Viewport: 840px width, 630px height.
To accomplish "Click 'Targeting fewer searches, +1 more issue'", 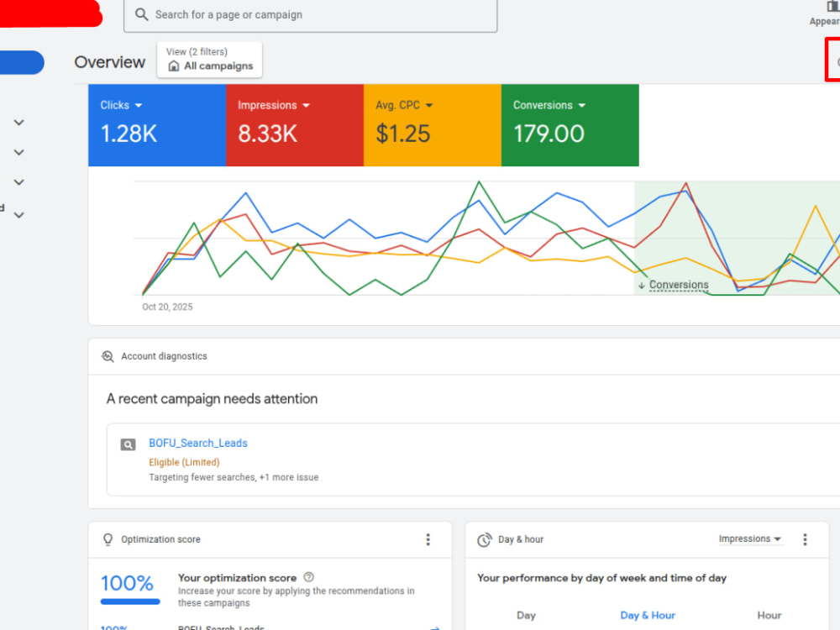I will pos(234,477).
